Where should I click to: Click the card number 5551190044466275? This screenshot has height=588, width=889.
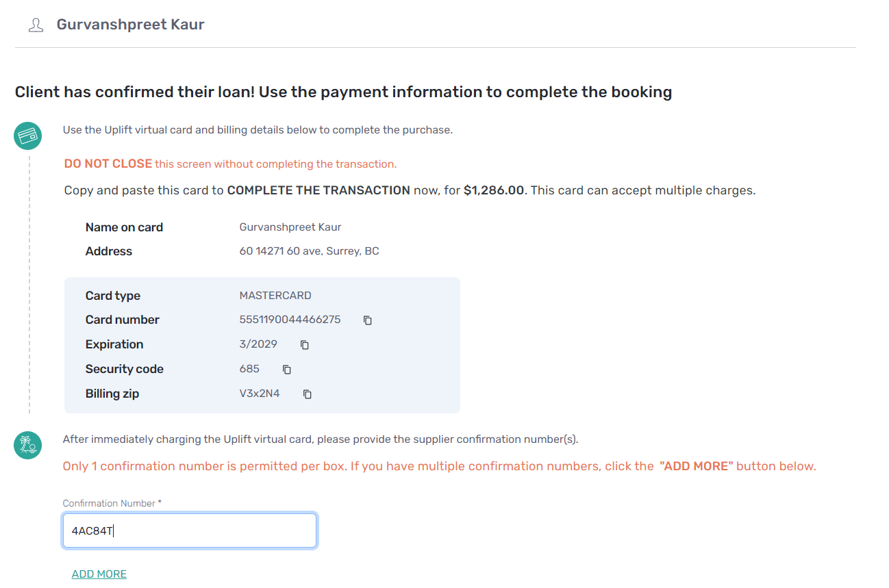[x=290, y=320]
